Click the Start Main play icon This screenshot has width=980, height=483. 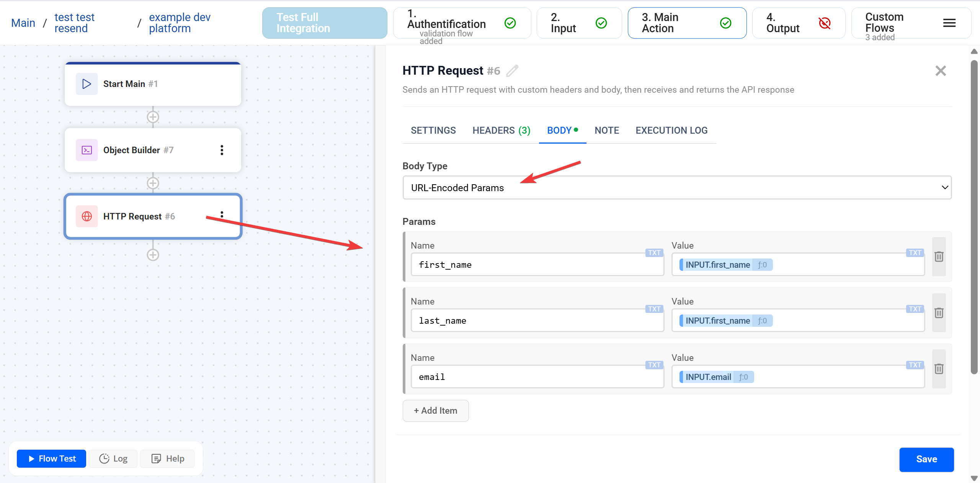tap(87, 84)
